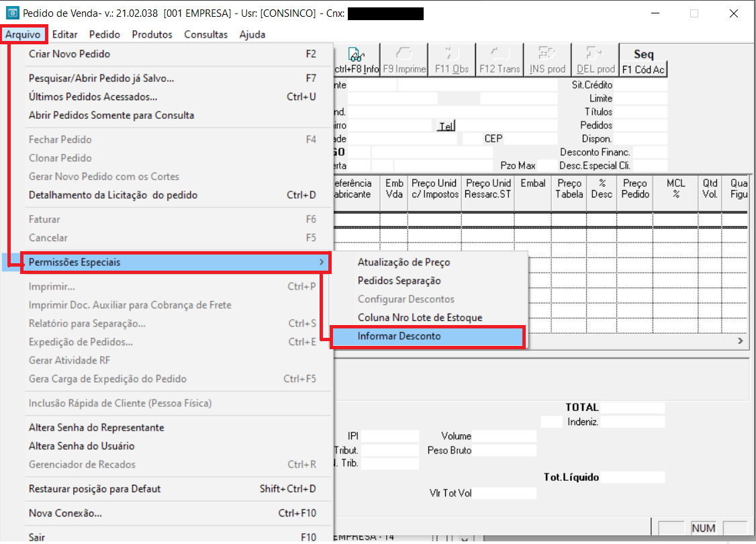Expand the Permissões Especiais submenu arrow
The image size is (756, 544).
click(321, 262)
